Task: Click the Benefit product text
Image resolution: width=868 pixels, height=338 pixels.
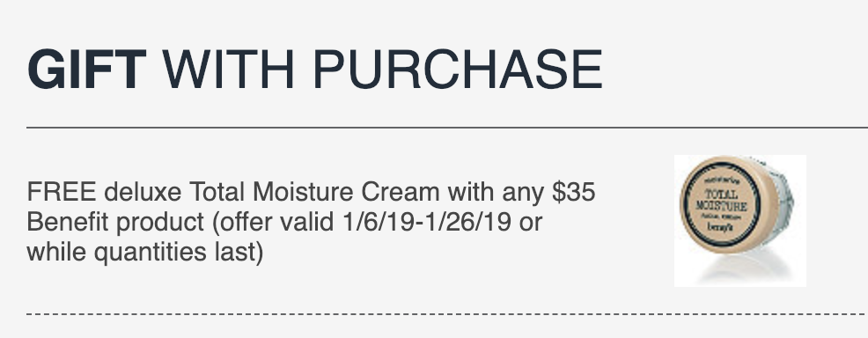Action: click(115, 223)
